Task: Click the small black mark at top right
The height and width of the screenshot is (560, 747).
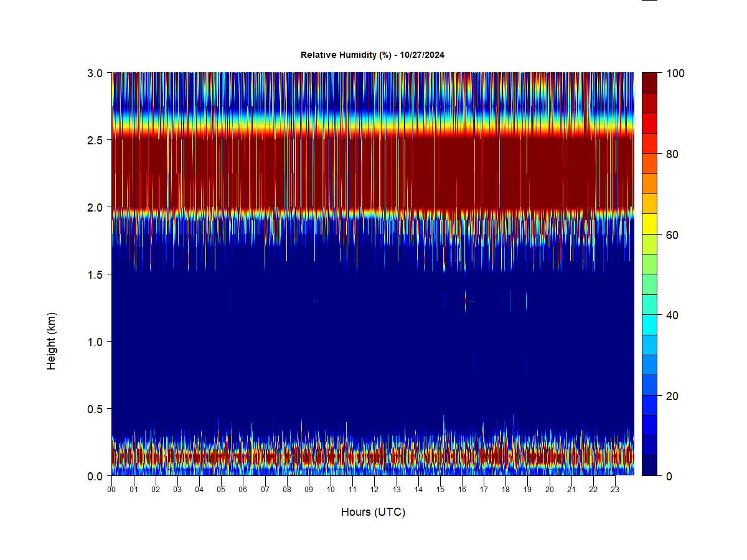Action: [x=649, y=1]
